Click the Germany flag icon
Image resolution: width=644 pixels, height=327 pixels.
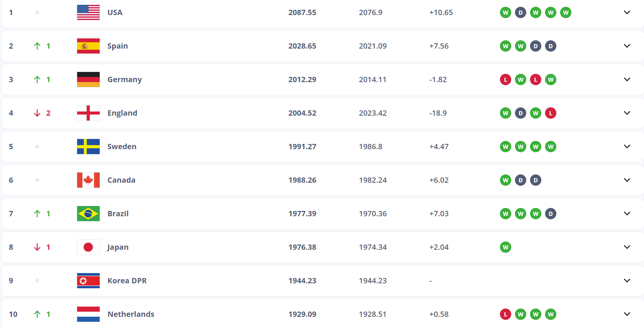[x=88, y=79]
